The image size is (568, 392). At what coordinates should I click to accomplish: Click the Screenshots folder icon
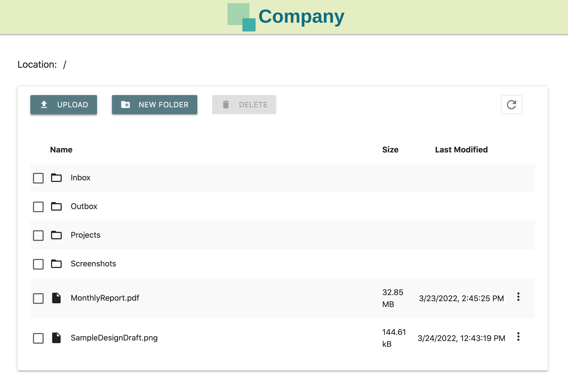[x=56, y=264]
